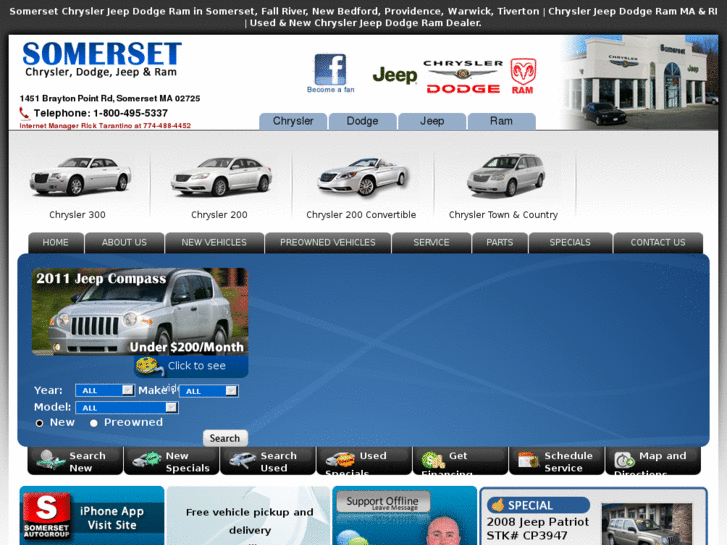Click the Chrysler winged logo
This screenshot has width=727, height=545.
coord(463,69)
